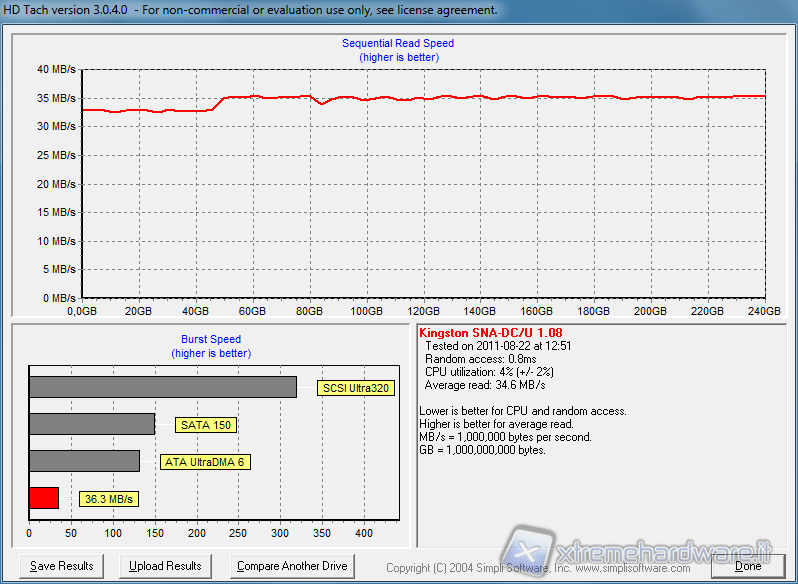The height and width of the screenshot is (584, 798).
Task: Click the red burst speed bar
Action: click(44, 498)
